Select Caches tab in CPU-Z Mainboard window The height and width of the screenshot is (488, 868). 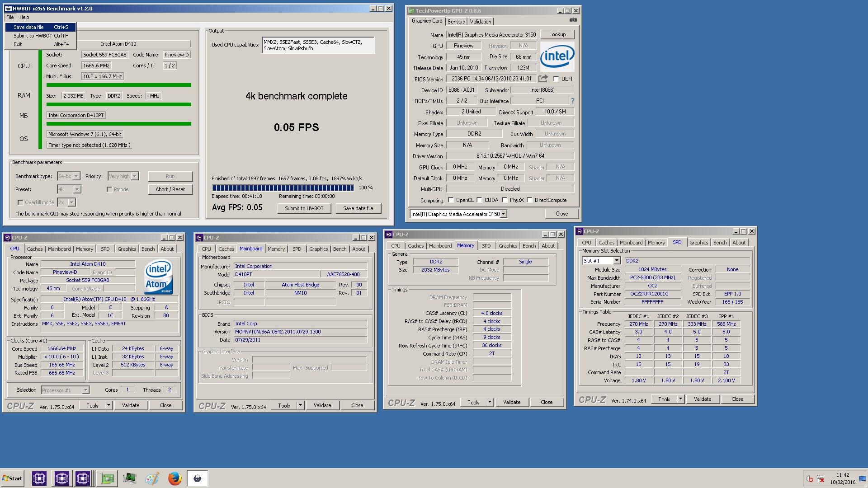tap(226, 249)
